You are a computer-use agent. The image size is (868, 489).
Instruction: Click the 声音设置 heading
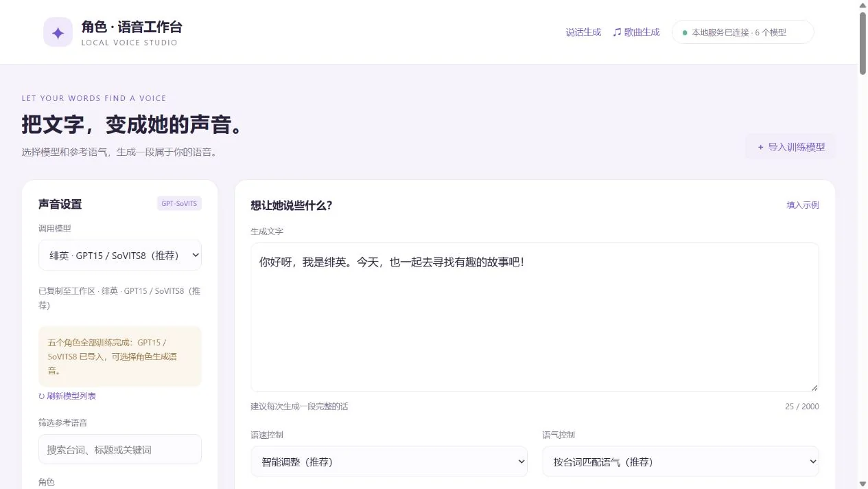[x=60, y=204]
